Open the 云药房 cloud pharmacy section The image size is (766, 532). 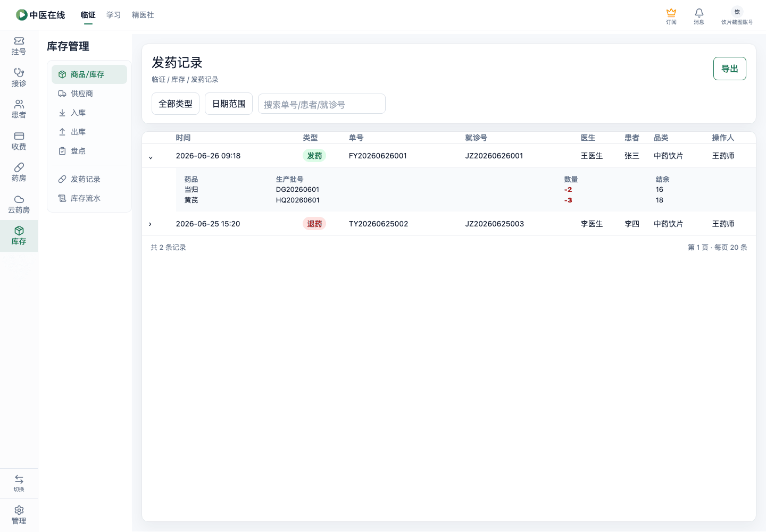[x=19, y=205]
